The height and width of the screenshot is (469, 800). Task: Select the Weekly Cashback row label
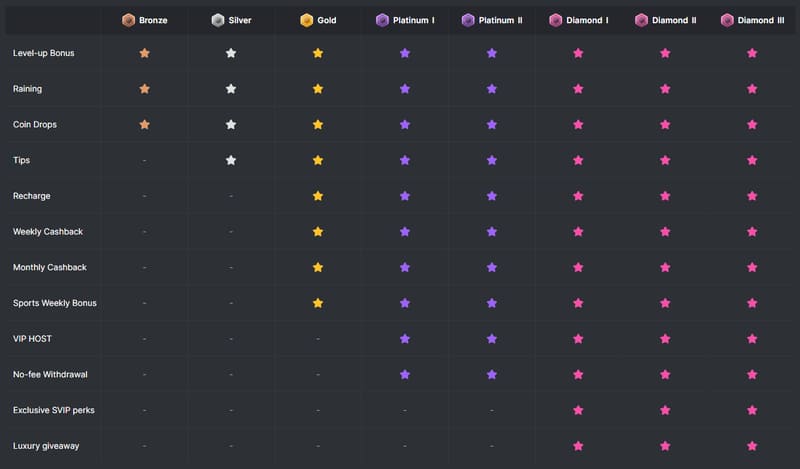pyautogui.click(x=47, y=232)
